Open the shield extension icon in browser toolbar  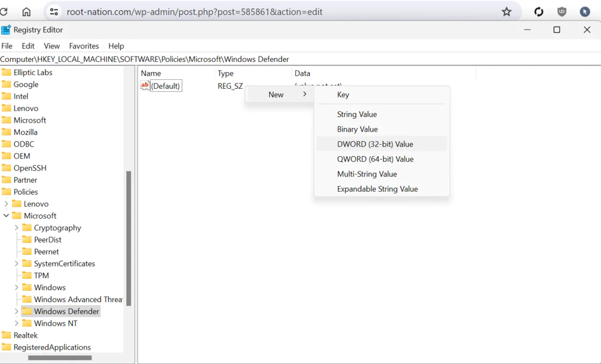[x=561, y=12]
